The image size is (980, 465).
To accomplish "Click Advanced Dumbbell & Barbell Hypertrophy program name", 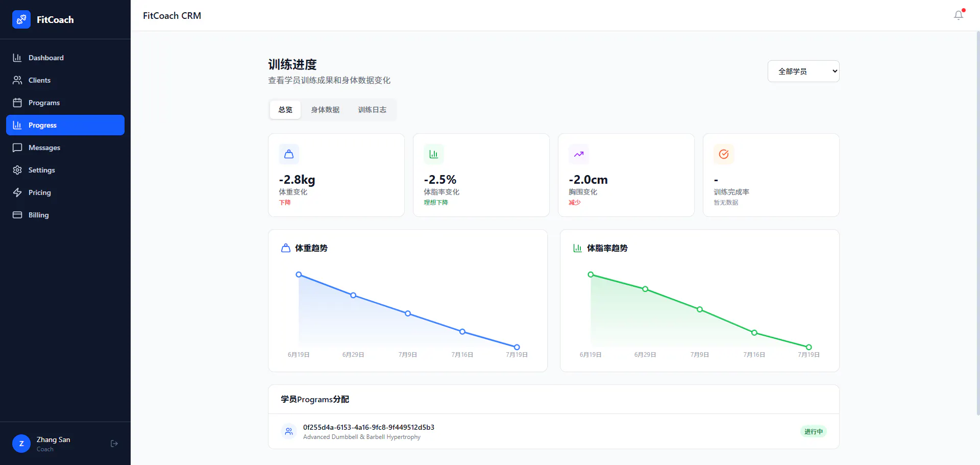I will pyautogui.click(x=362, y=437).
